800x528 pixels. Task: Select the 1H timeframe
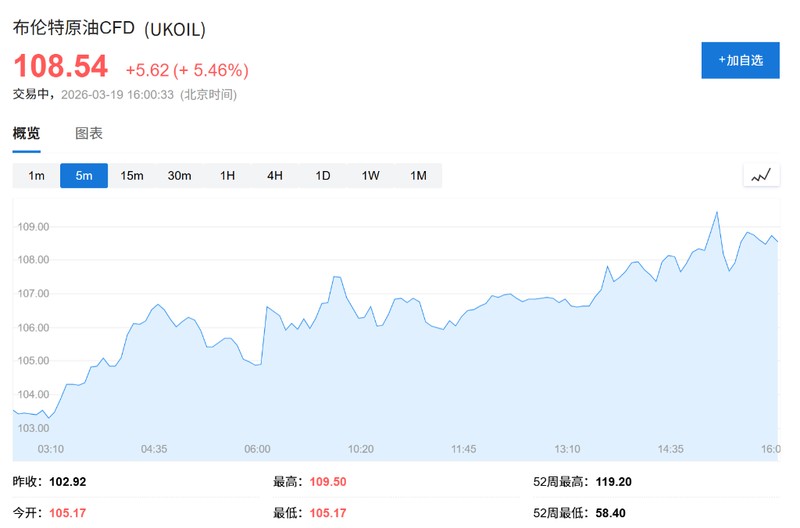point(227,176)
